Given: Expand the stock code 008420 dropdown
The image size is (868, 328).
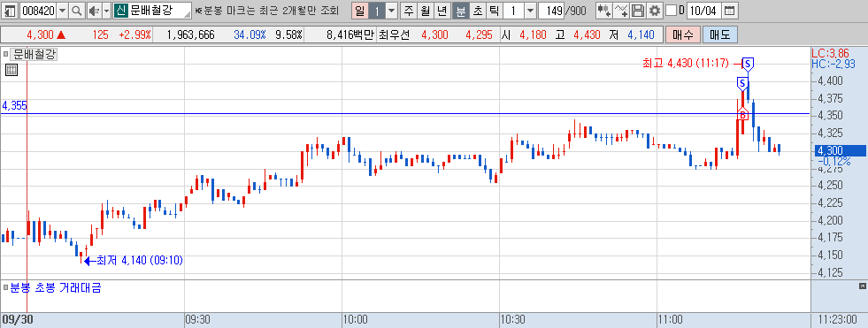Looking at the screenshot, I should (63, 11).
